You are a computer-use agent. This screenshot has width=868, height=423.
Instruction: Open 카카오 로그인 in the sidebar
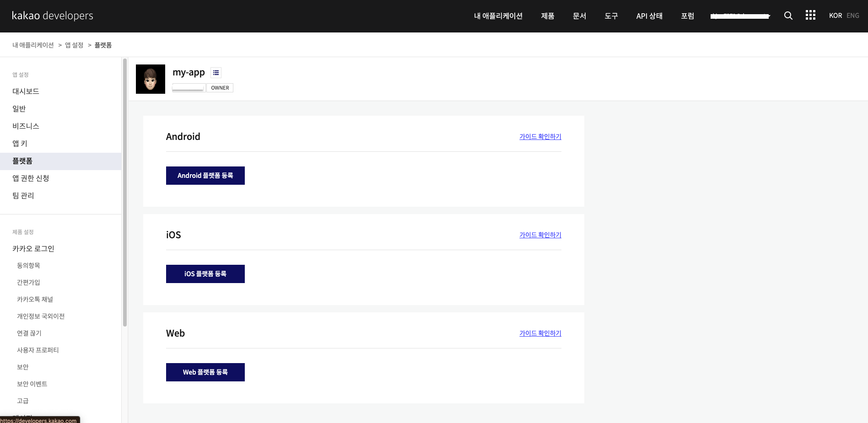[x=60, y=249]
